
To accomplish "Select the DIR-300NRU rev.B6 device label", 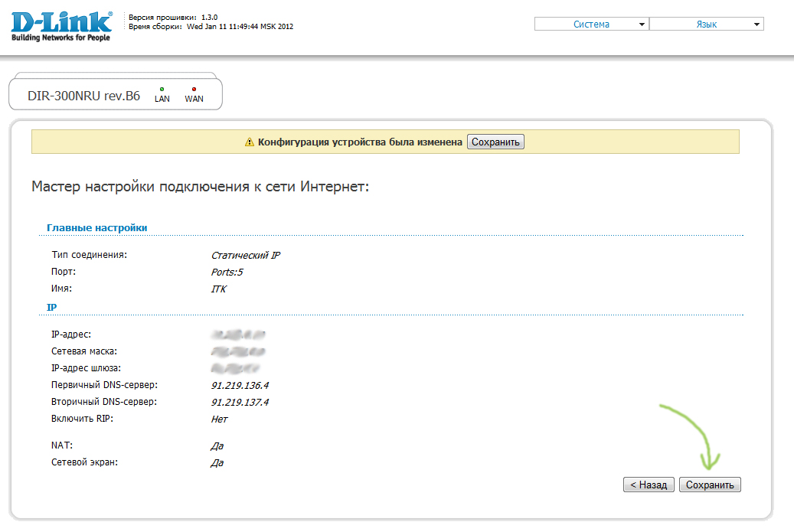I will pyautogui.click(x=83, y=97).
